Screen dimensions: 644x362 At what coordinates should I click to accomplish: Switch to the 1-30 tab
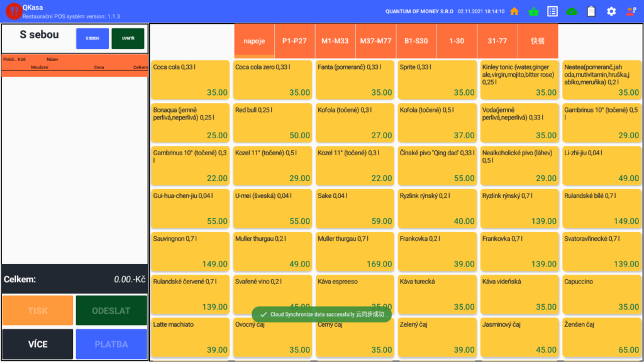point(457,41)
